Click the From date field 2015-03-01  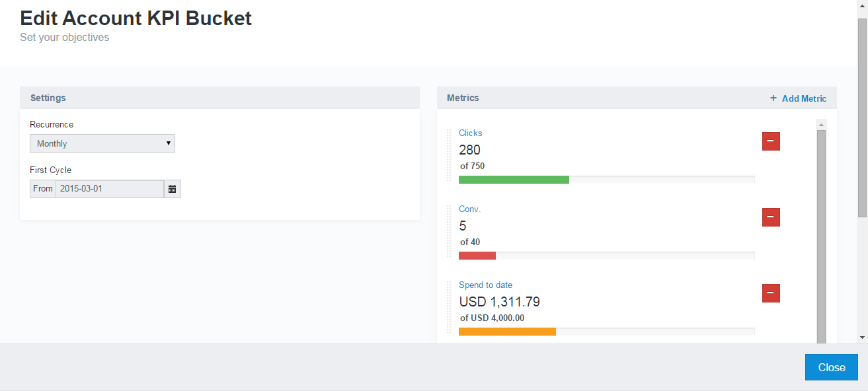110,189
